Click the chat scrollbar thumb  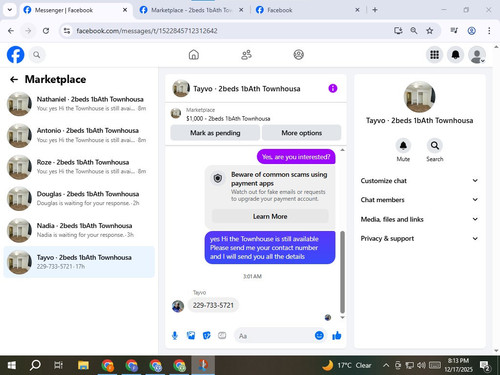(x=342, y=272)
